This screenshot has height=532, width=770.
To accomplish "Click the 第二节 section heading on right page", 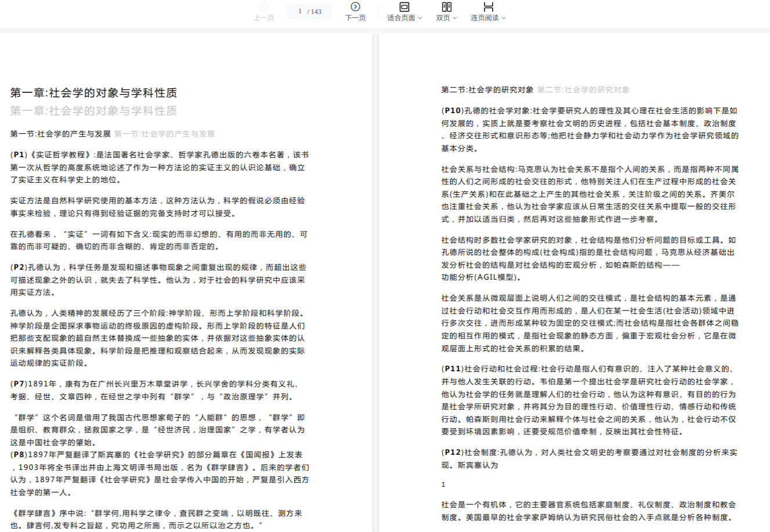I will click(x=487, y=90).
